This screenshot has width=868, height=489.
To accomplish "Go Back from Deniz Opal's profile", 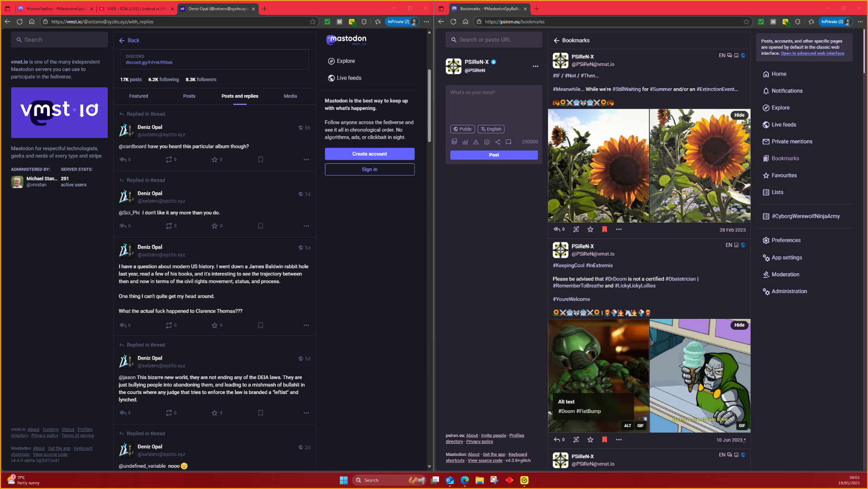I will coord(129,40).
